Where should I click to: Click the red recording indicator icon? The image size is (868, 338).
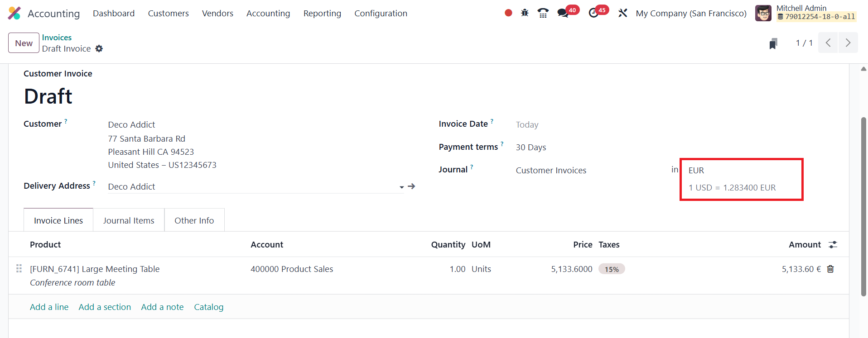point(508,13)
